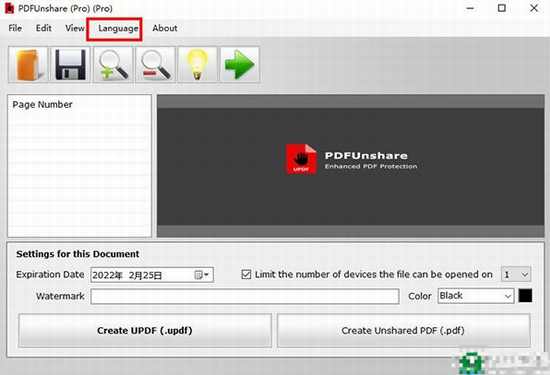Screen dimensions: 550x375
Task: Zoom out with the red minus magnifier
Action: point(155,65)
